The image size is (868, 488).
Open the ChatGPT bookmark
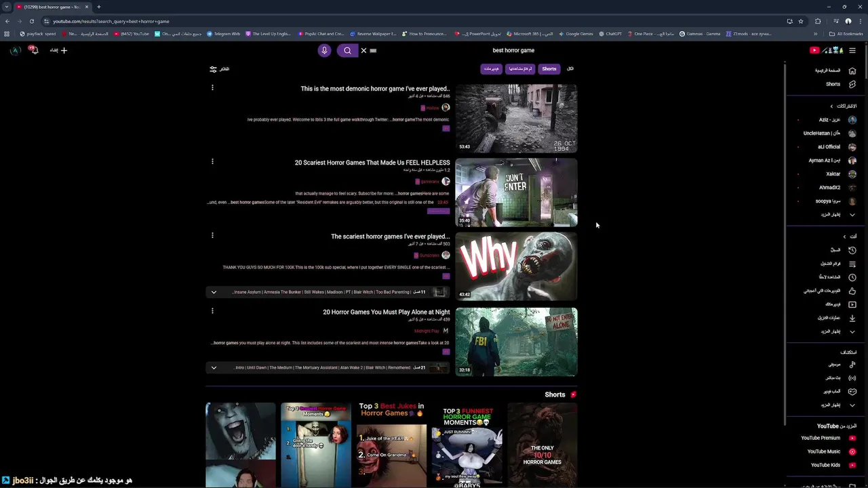610,33
